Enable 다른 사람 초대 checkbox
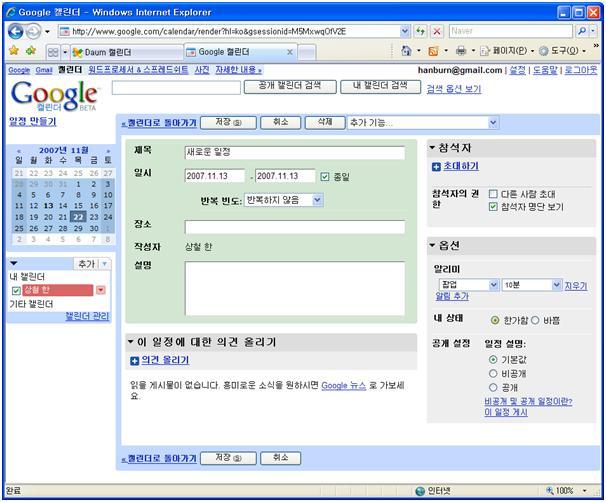This screenshot has width=606, height=502. pyautogui.click(x=493, y=194)
